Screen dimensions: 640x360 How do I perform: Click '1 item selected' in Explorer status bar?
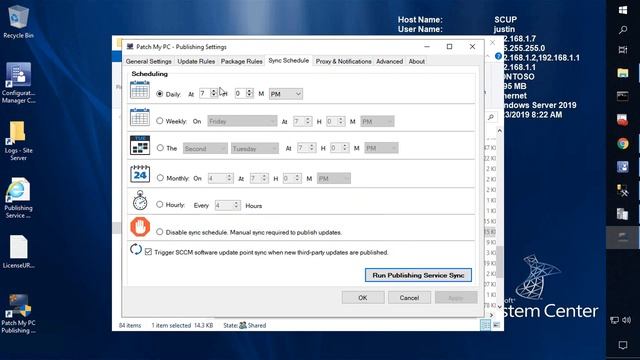[171, 325]
